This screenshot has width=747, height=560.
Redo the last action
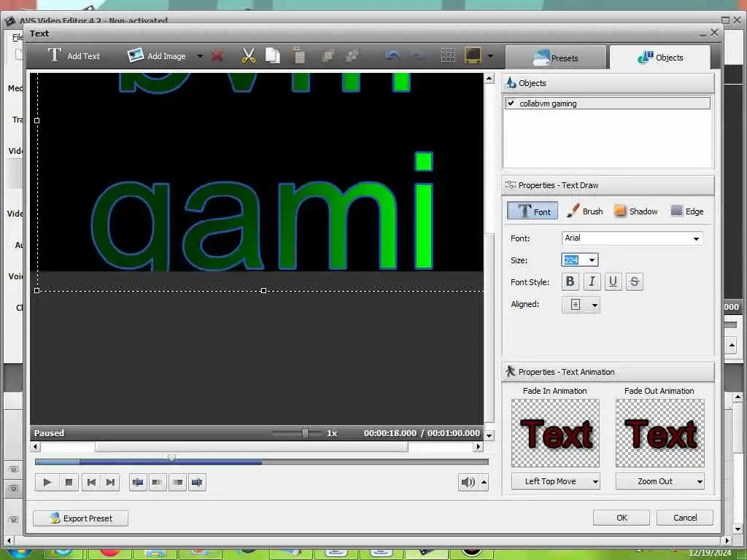tap(418, 55)
